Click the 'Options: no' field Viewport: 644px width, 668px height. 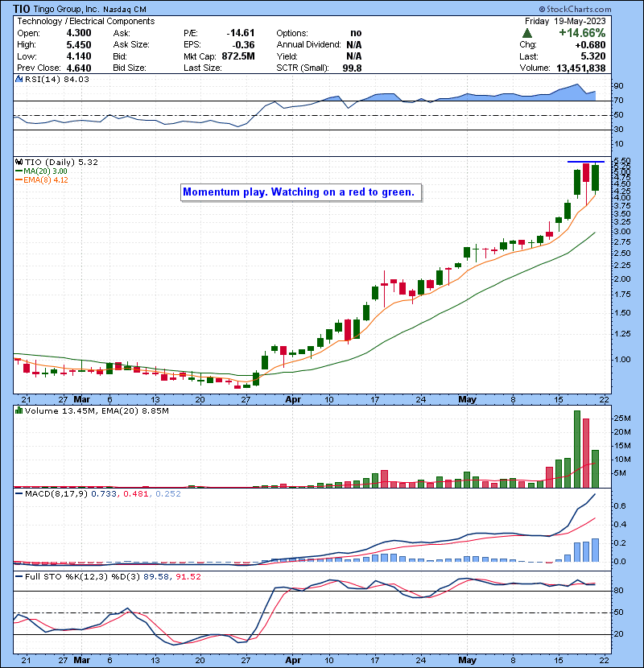click(319, 33)
